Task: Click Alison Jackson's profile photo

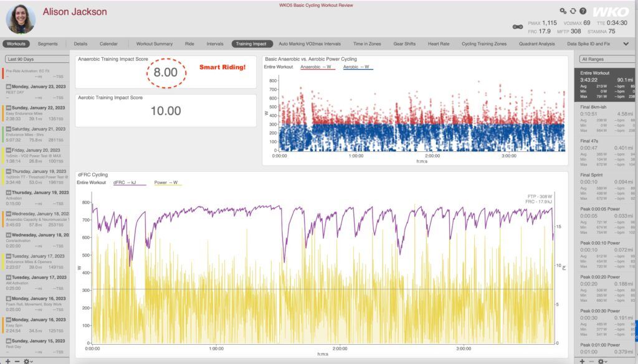Action: [21, 19]
